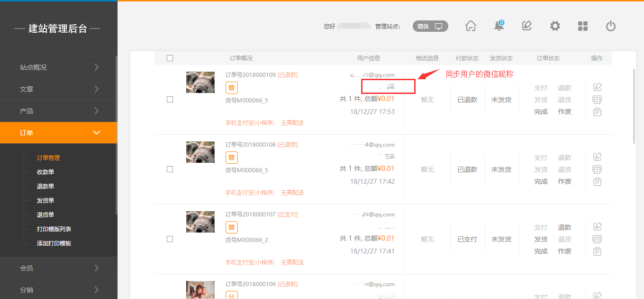Tick the select-all checkbox in table header
This screenshot has width=644, height=299.
[x=170, y=58]
